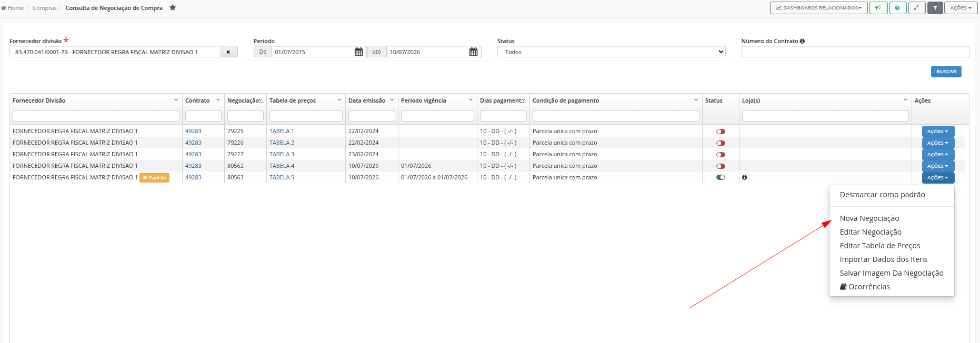Click the favorite star icon next to page title
The height and width of the screenshot is (343, 980).
[x=173, y=8]
